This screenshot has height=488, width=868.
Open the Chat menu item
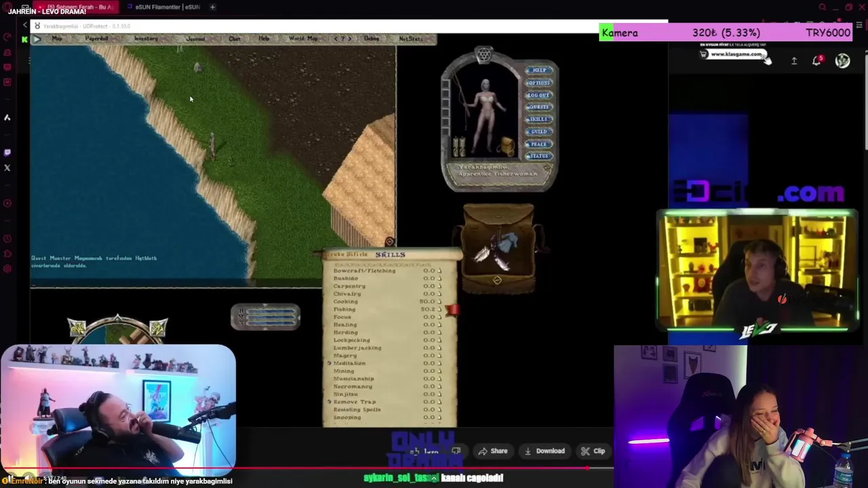(x=235, y=39)
